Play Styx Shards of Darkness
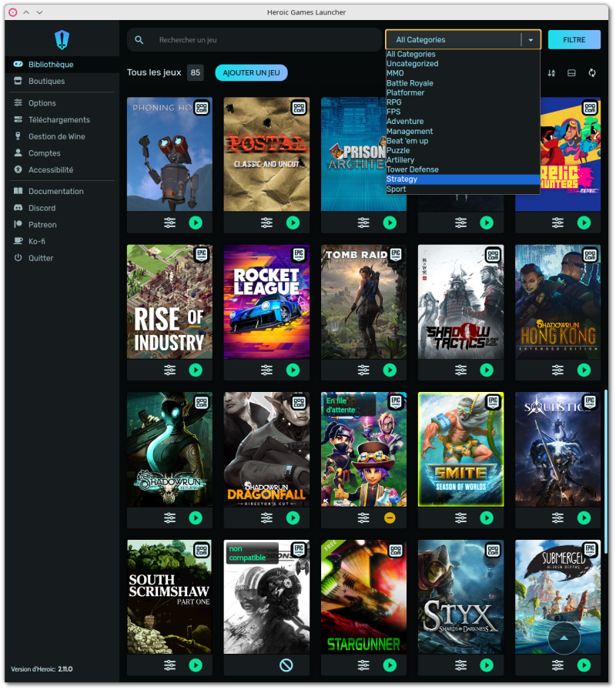The height and width of the screenshot is (690, 616). coord(487,665)
